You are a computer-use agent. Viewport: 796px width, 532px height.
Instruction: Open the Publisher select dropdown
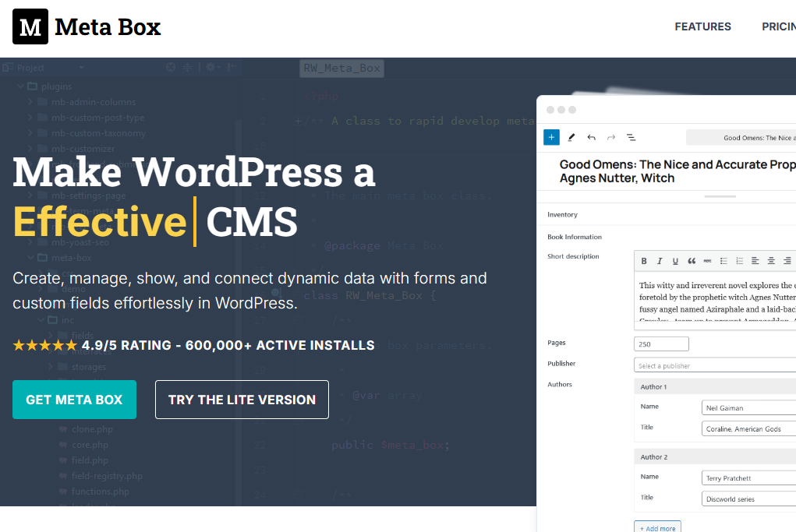tap(714, 365)
